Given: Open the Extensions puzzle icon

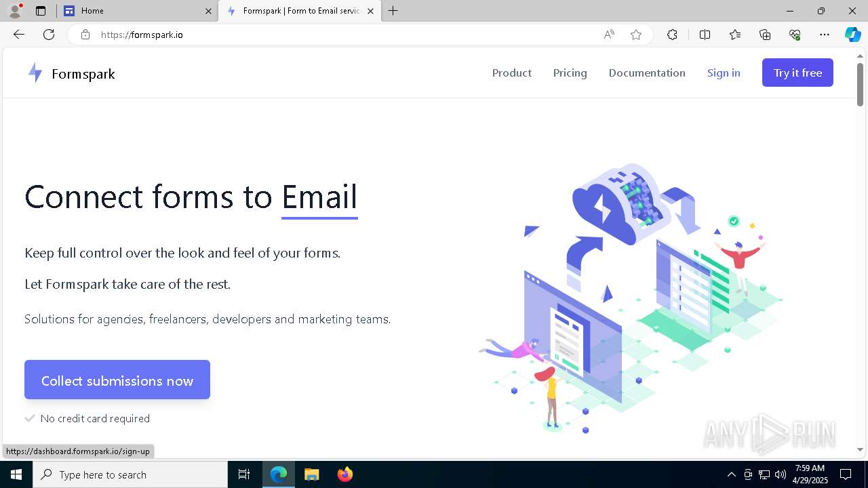Looking at the screenshot, I should (x=672, y=35).
